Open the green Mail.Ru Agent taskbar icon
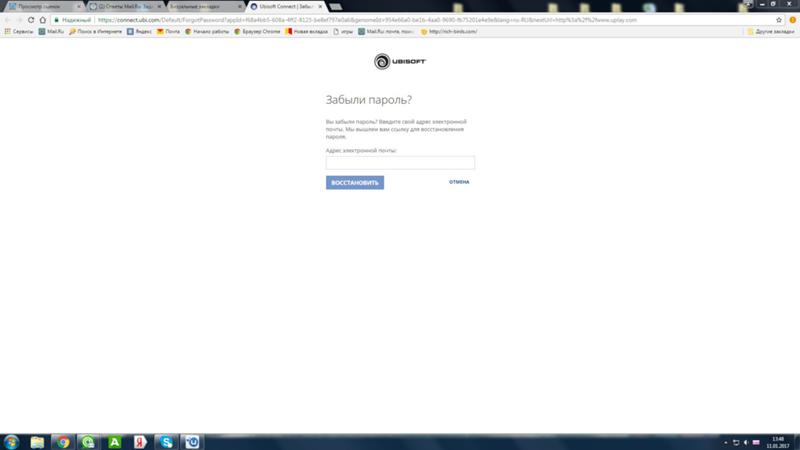The height and width of the screenshot is (450, 800). (89, 442)
